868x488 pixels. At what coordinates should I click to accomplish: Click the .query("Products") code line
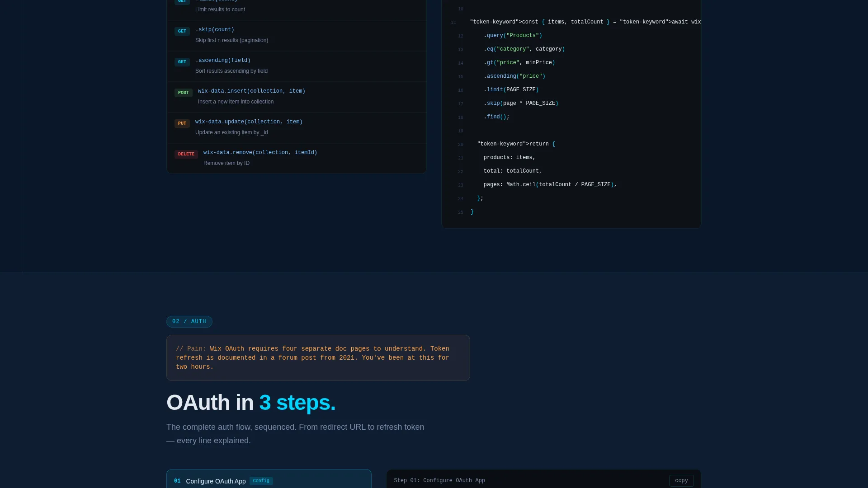pos(513,36)
